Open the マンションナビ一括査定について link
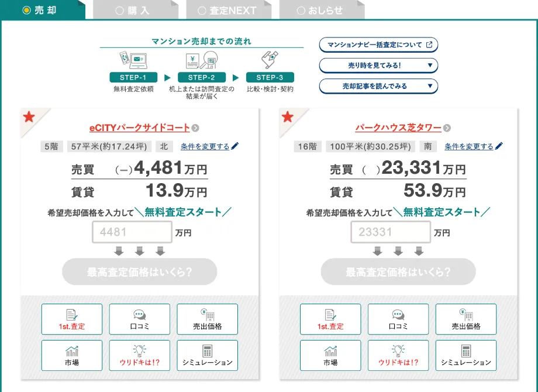Viewport: 538px width, 392px height. click(x=378, y=45)
